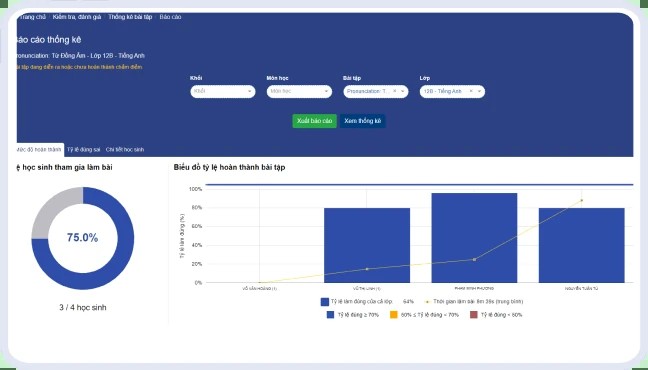
Task: Click the Pronunciation: Từ Đồng Âm - Lớp 12B subtitle
Action: (80, 55)
